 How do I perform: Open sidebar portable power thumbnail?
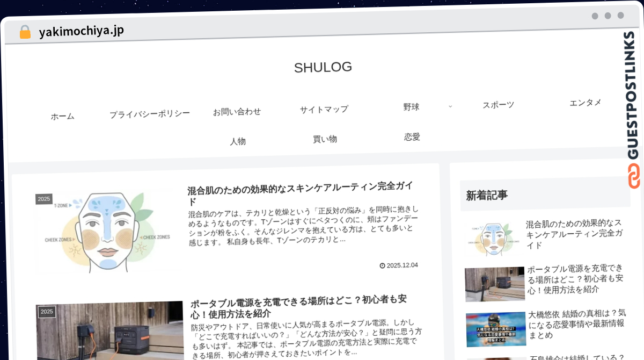[494, 285]
